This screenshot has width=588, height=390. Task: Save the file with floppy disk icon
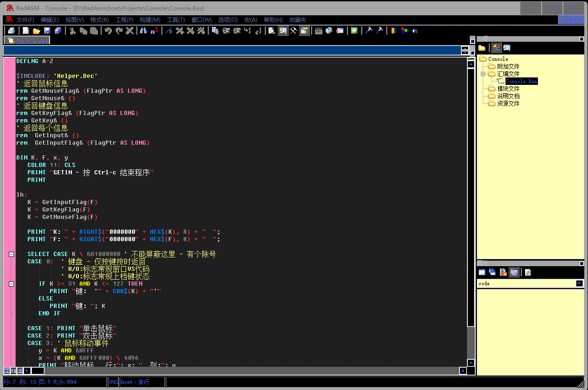click(47, 31)
